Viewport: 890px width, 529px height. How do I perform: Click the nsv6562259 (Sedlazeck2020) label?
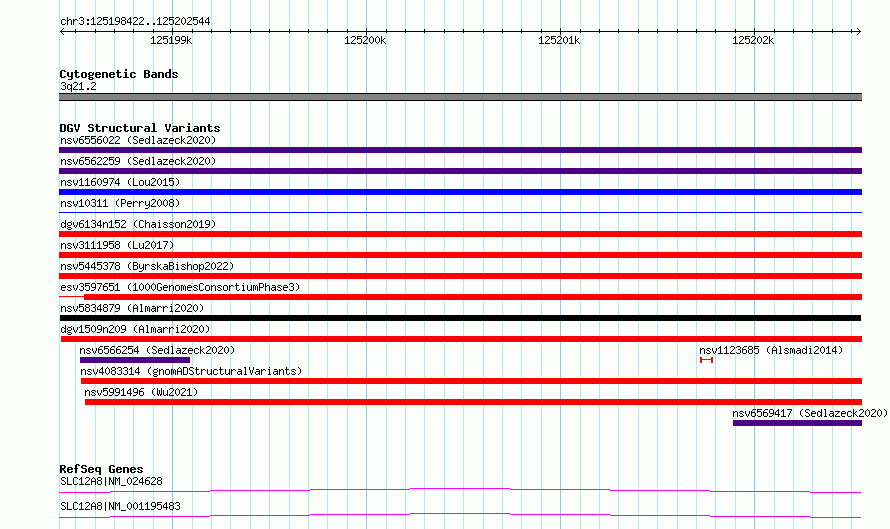[x=138, y=161]
